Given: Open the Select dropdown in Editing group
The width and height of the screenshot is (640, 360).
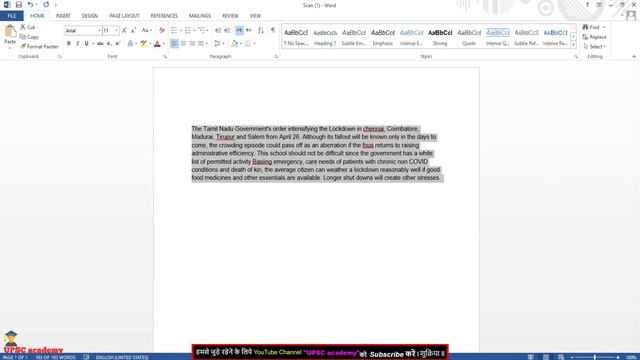Looking at the screenshot, I should (x=594, y=47).
